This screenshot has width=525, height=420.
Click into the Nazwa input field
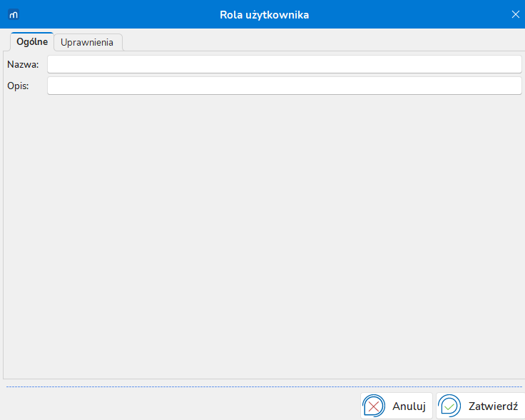(285, 64)
